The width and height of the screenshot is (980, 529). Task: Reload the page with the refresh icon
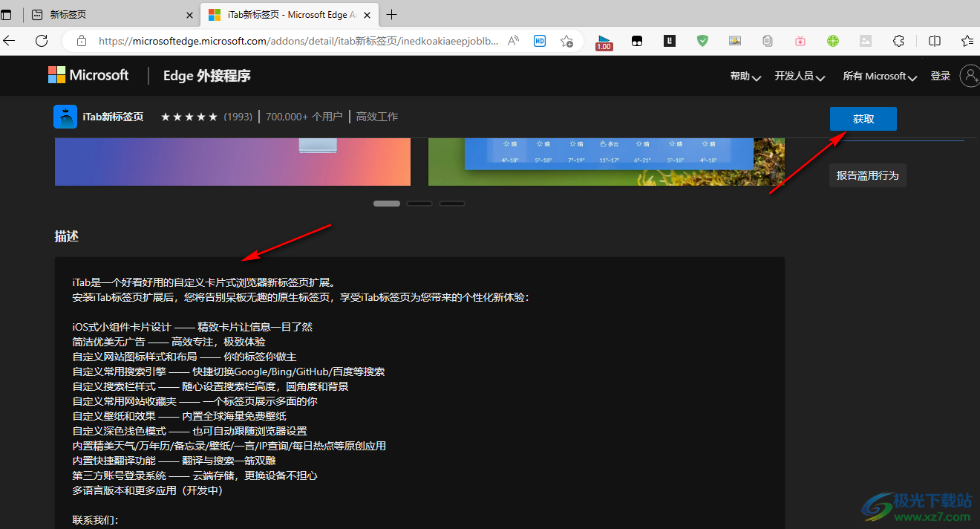[42, 42]
